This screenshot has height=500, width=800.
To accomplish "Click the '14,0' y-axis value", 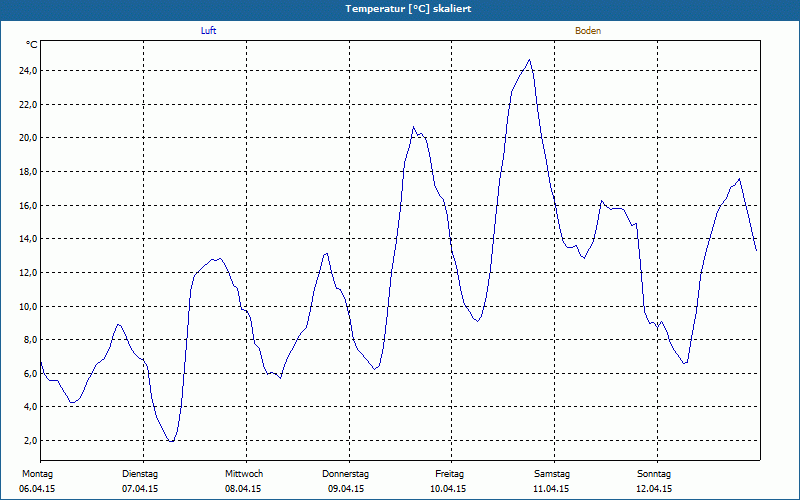I will pos(28,239).
